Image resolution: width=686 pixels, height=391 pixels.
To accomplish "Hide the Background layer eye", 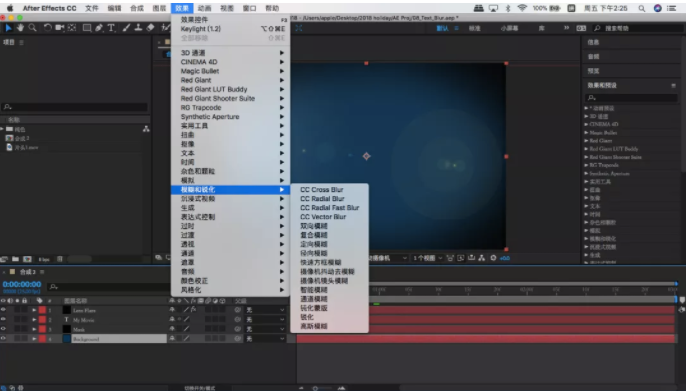I will tap(4, 339).
